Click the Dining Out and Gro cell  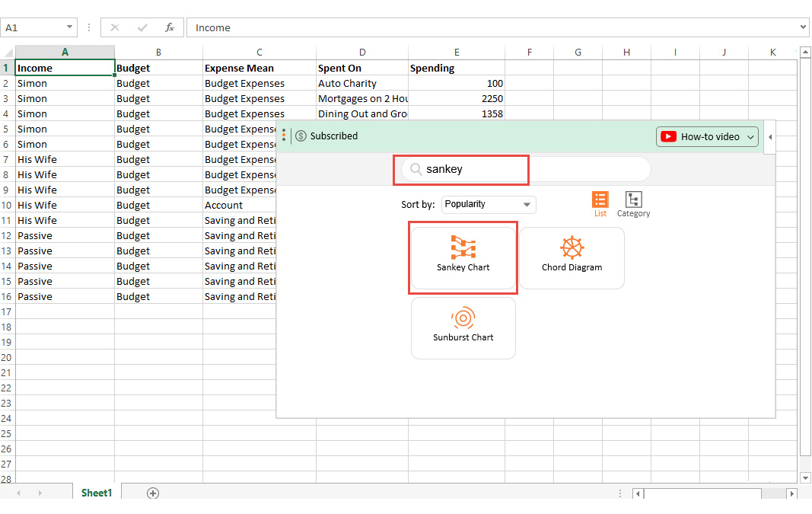click(x=362, y=113)
